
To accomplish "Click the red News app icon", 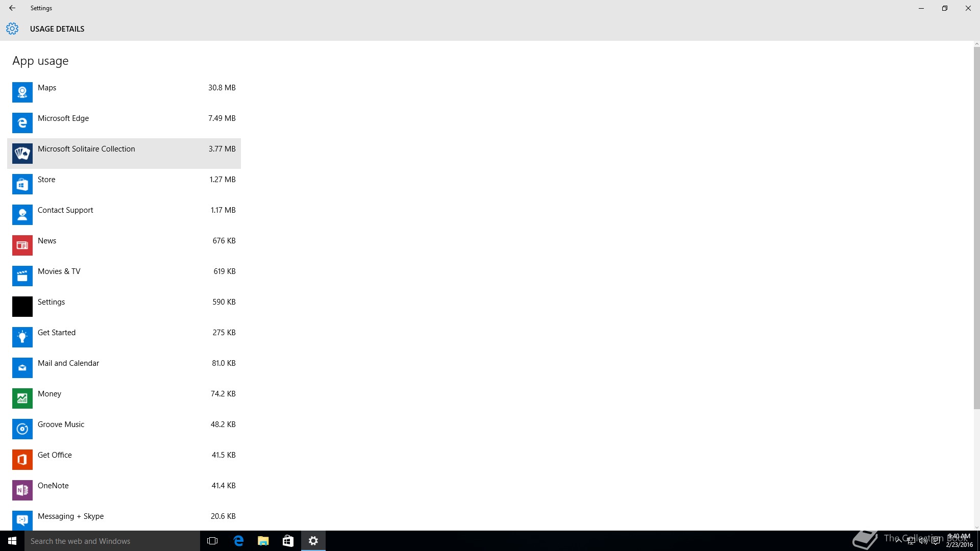I will click(x=22, y=245).
